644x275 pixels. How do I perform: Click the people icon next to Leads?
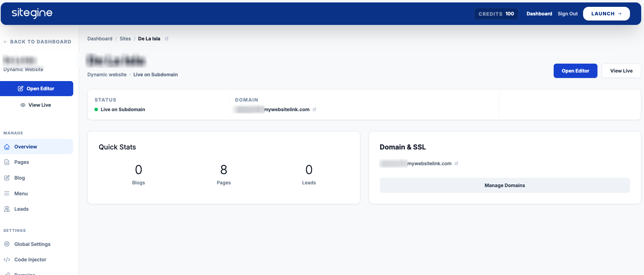tap(7, 209)
